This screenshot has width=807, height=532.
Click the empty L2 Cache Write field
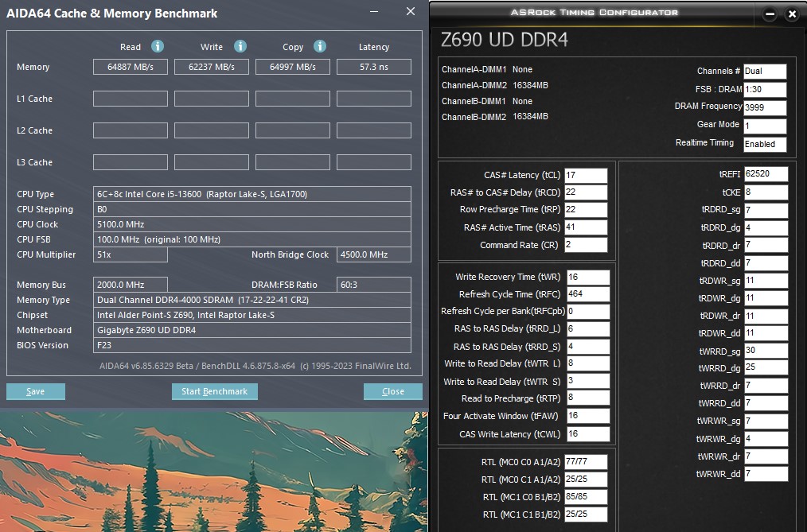click(212, 130)
